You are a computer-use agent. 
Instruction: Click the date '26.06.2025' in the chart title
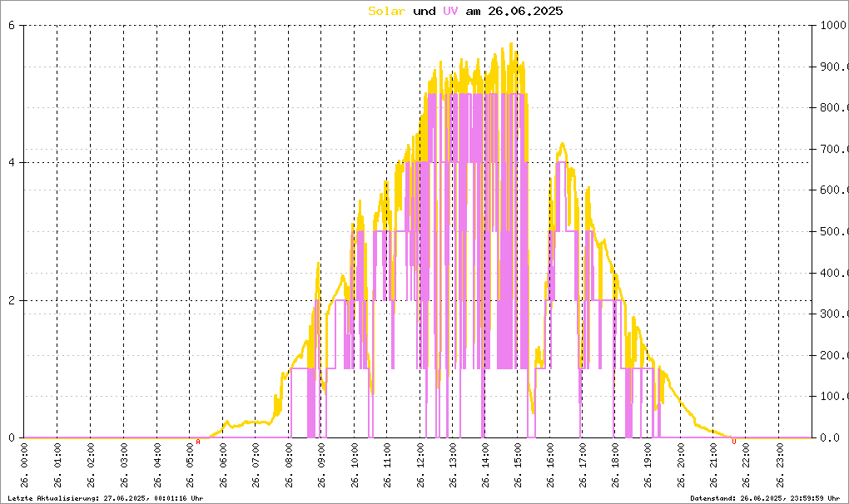pyautogui.click(x=525, y=11)
